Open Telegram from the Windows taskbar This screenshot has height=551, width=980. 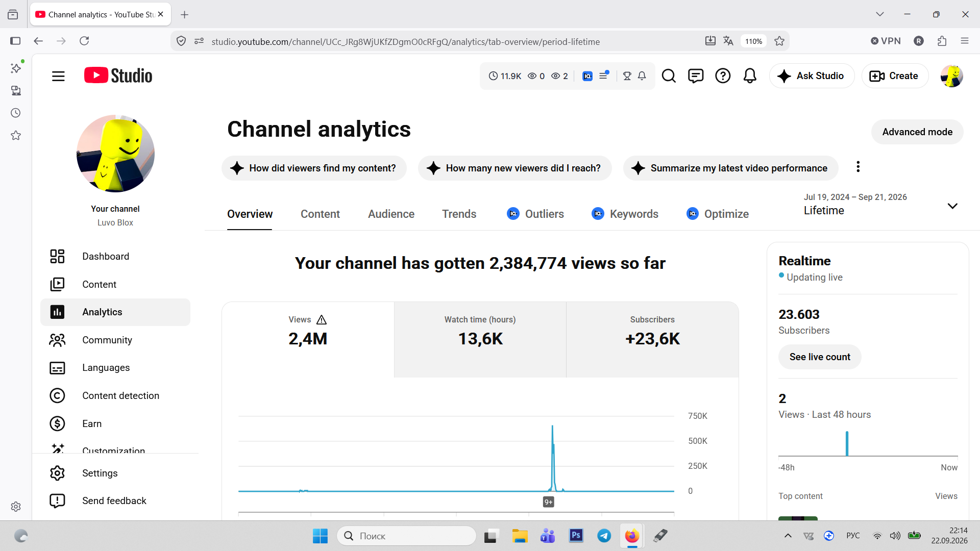(604, 536)
